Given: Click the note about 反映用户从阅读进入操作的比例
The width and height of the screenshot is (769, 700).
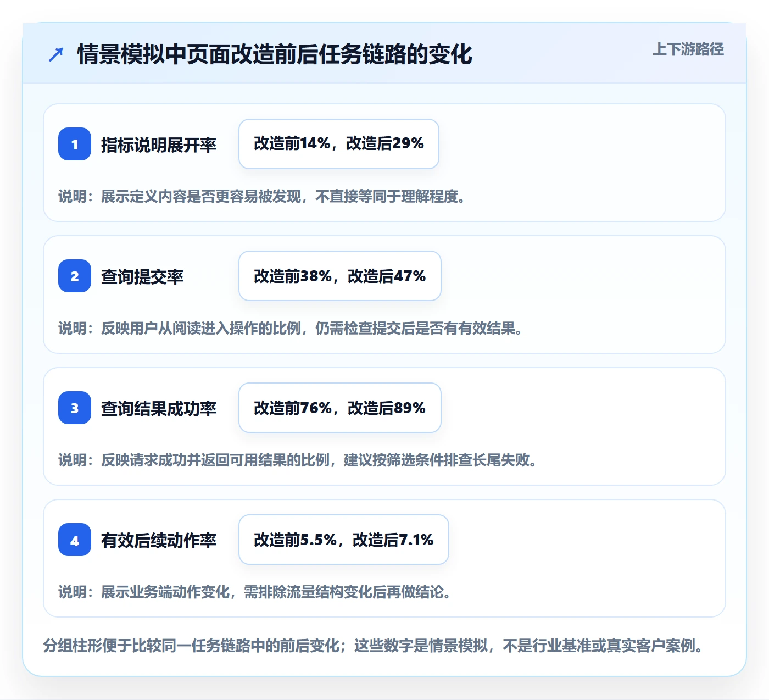Looking at the screenshot, I should (x=292, y=328).
